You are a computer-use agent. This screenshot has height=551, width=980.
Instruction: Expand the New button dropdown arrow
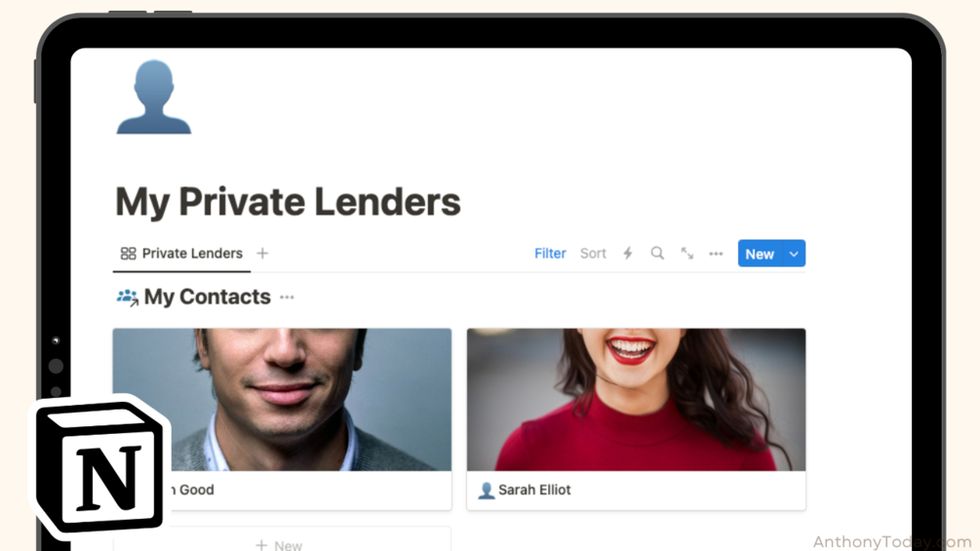tap(794, 254)
